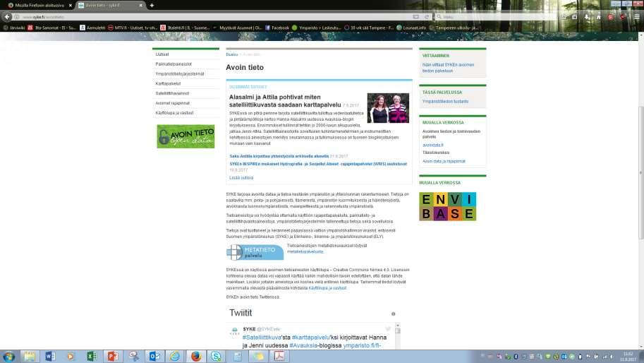Click the reload page icon

tap(427, 17)
